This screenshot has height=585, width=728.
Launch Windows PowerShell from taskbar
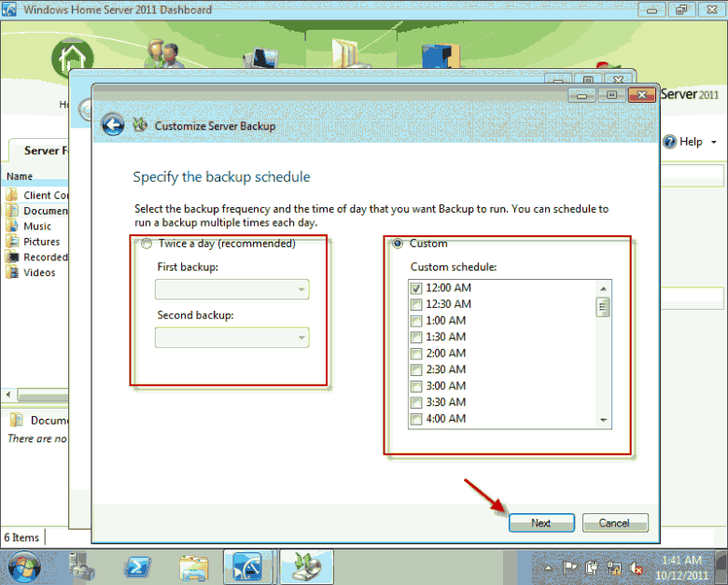pos(137,567)
